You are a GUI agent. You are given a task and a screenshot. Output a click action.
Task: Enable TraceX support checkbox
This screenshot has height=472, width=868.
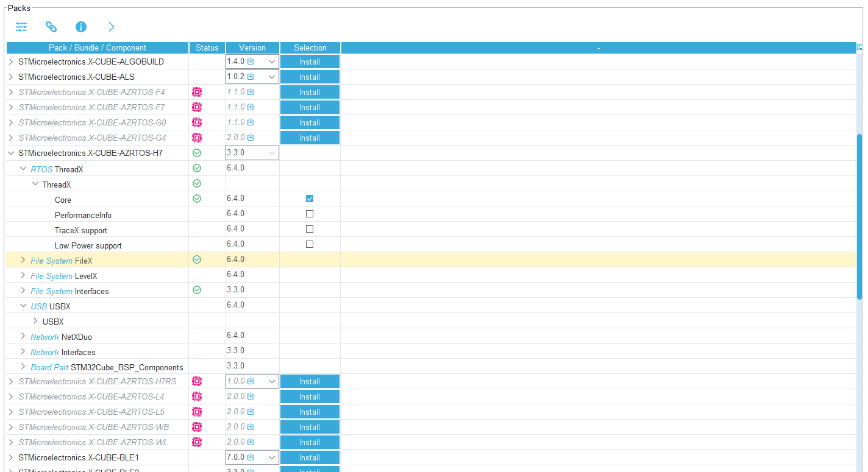[x=310, y=229]
